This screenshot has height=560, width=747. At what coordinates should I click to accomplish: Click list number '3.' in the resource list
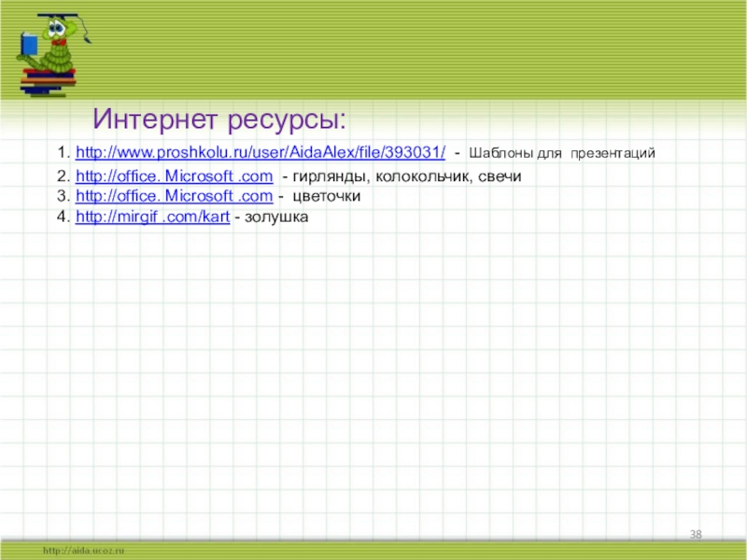click(63, 197)
